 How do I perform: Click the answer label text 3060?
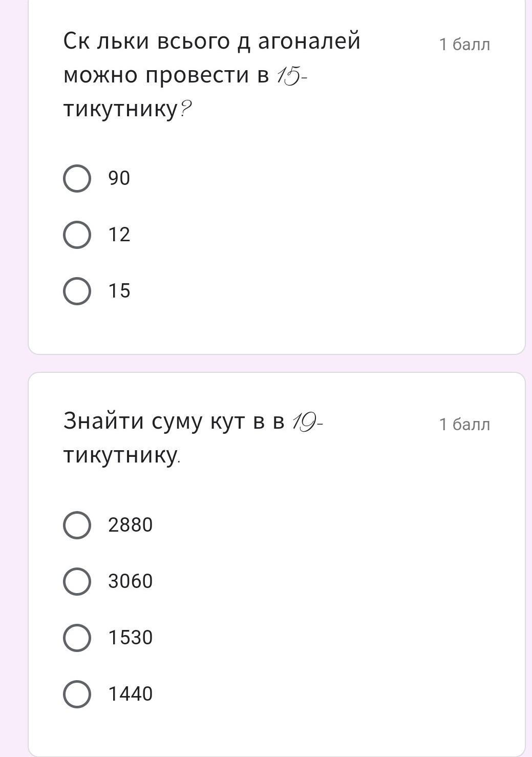pos(131,581)
